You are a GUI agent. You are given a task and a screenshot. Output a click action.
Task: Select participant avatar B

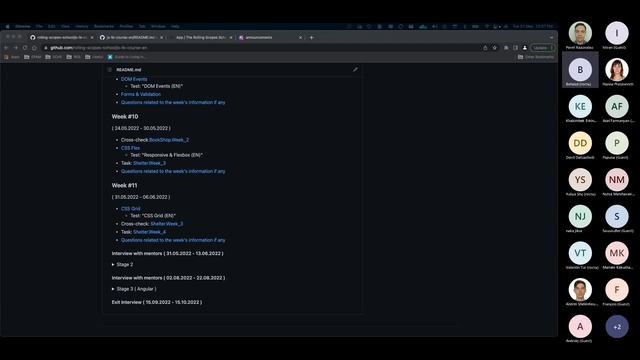580,69
